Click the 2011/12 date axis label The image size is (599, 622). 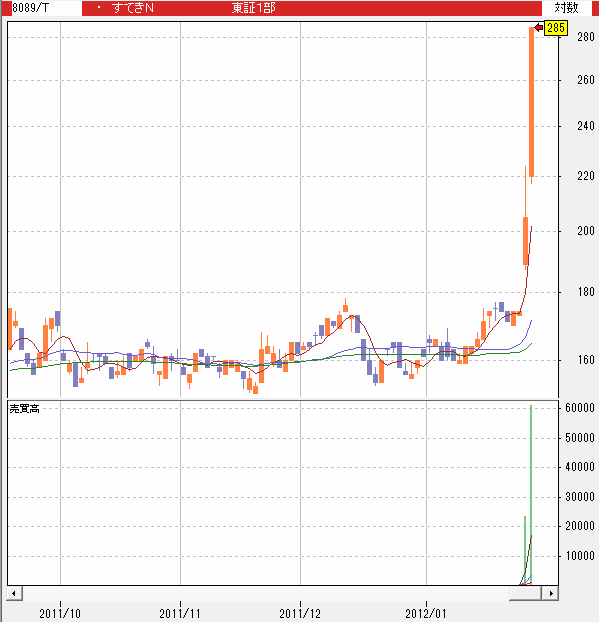pyautogui.click(x=300, y=613)
